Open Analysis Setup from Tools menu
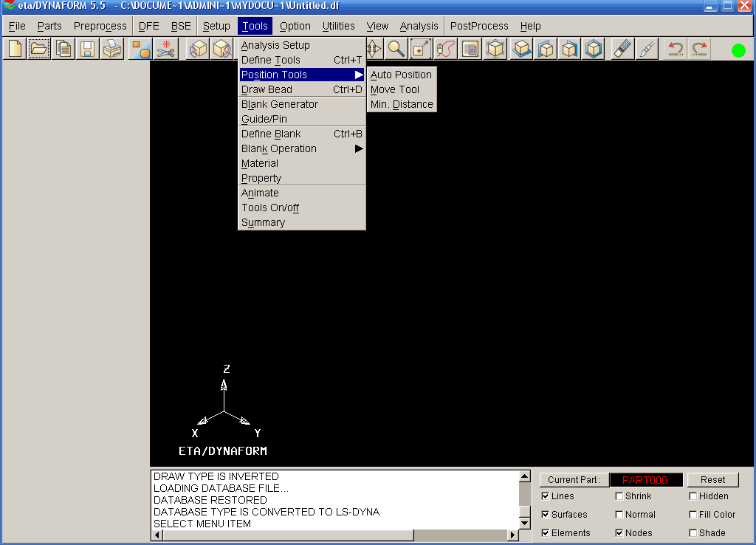Screen dimensions: 756x545 tap(302, 45)
